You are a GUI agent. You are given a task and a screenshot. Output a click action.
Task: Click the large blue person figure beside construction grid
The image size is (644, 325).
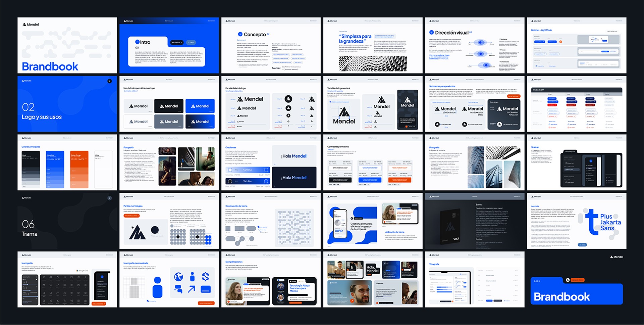(x=157, y=287)
